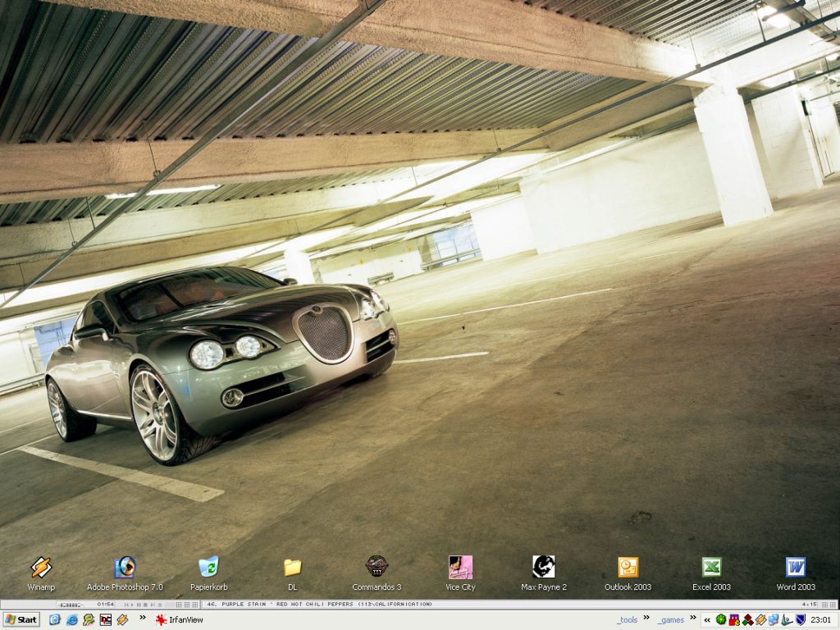This screenshot has width=840, height=630.
Task: Show hidden system tray icons
Action: [x=707, y=620]
